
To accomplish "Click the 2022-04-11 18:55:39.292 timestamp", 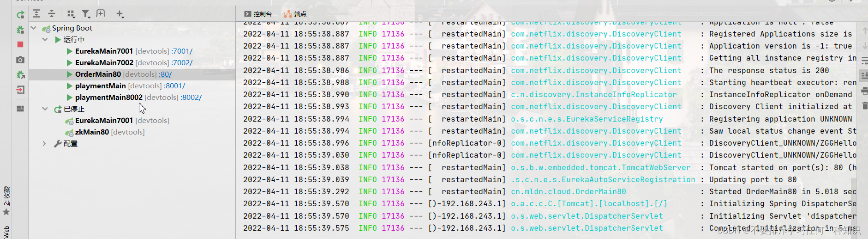I will [296, 191].
